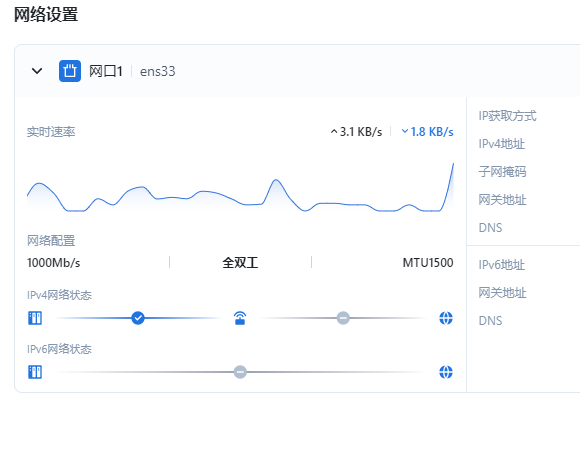Click the IPv6 gray disconnected status node
This screenshot has height=474, width=580.
pos(240,372)
